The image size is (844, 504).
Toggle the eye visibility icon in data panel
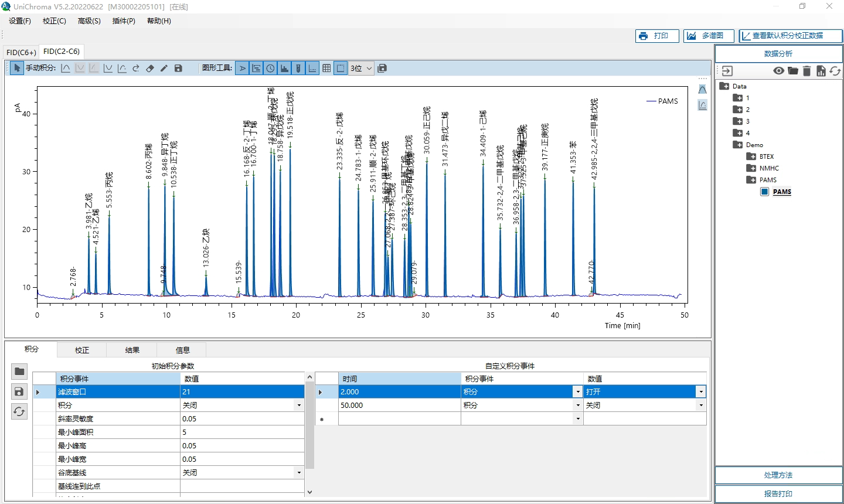tap(778, 71)
